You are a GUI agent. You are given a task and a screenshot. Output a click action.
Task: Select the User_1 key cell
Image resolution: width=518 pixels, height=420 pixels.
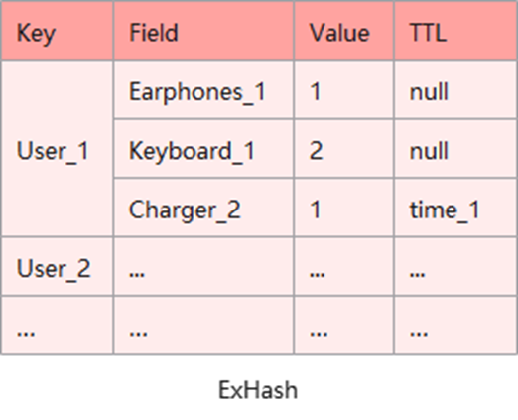tap(57, 149)
